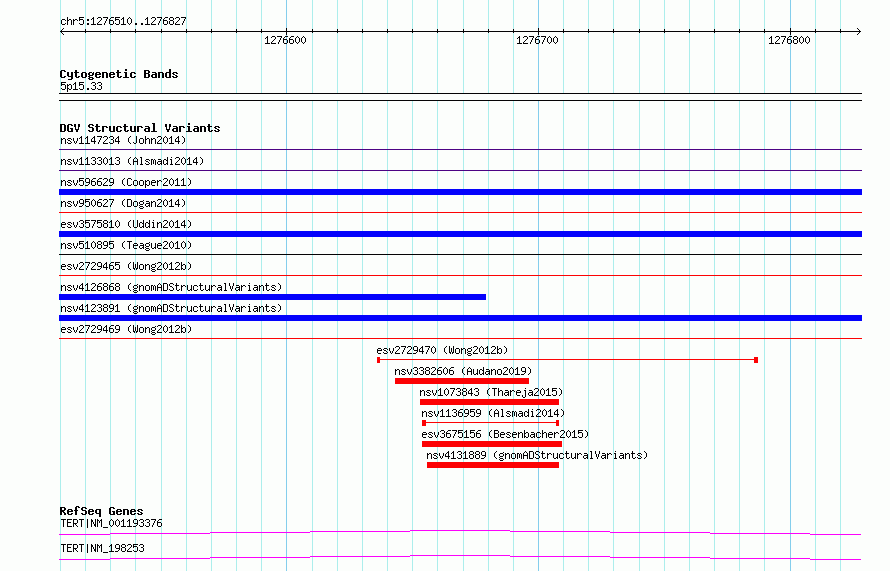Viewport: 890px width, 571px height.
Task: Click the esv2729469 (Wong2012b) label
Action: click(x=126, y=329)
